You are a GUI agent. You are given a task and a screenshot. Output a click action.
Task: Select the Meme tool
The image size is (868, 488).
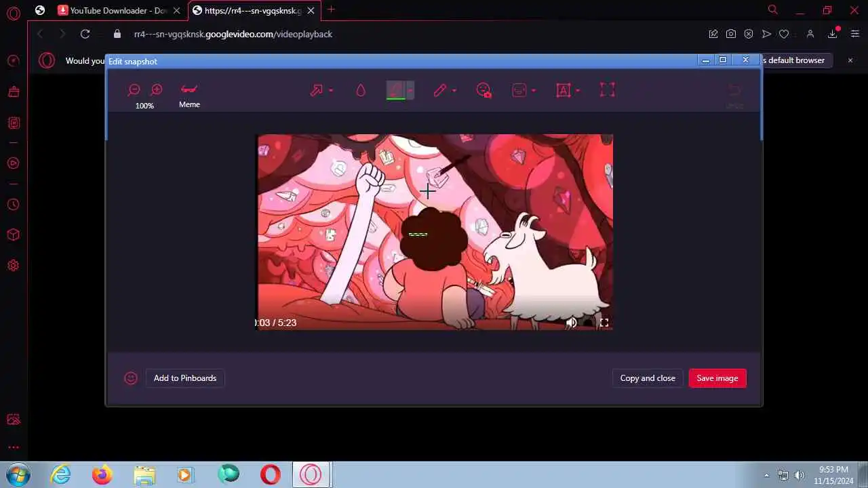(x=189, y=95)
